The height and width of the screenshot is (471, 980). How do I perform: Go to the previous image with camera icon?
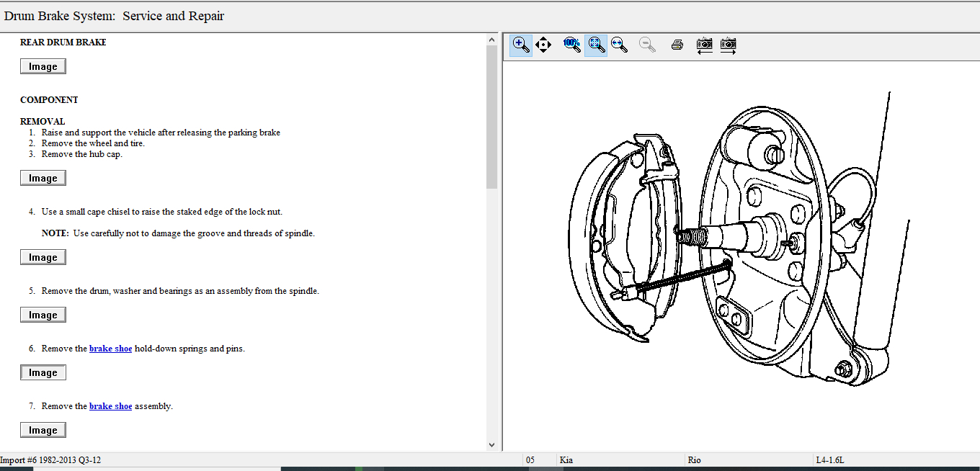[x=704, y=45]
